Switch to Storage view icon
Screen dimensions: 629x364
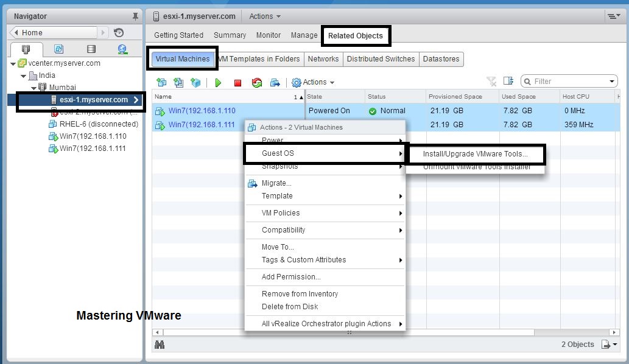tap(91, 49)
